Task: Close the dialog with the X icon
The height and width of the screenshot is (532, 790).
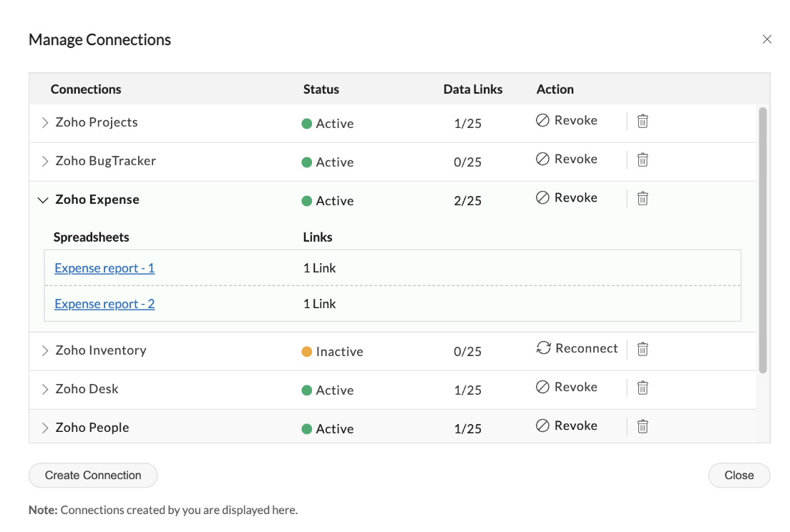Action: point(767,39)
